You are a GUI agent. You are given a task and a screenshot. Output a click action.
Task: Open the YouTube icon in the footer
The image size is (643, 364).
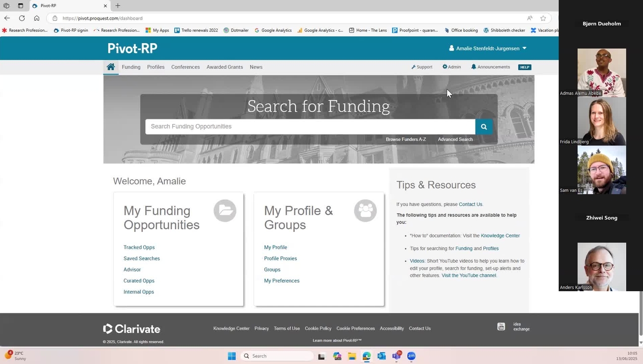click(x=501, y=326)
